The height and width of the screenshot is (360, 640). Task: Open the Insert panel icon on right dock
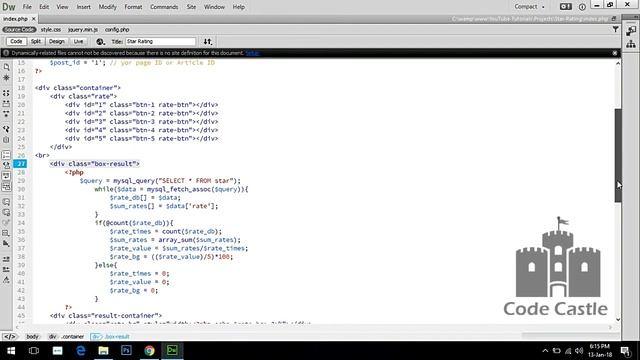click(631, 31)
